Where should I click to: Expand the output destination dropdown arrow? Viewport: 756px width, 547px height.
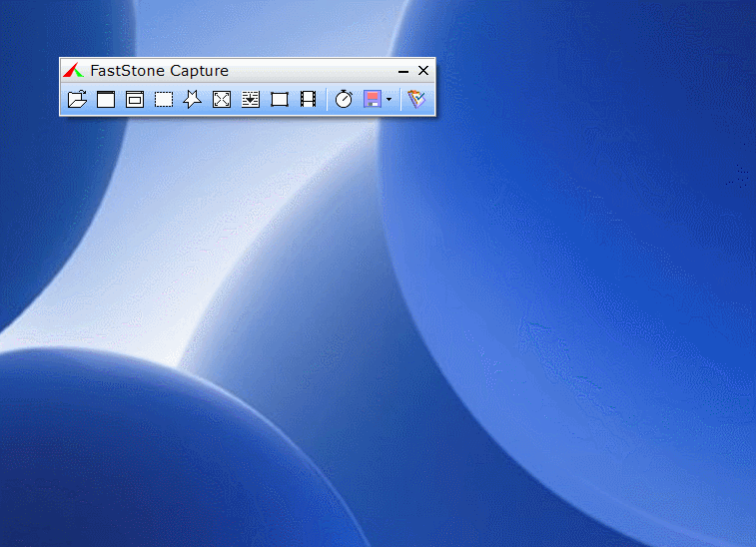389,99
